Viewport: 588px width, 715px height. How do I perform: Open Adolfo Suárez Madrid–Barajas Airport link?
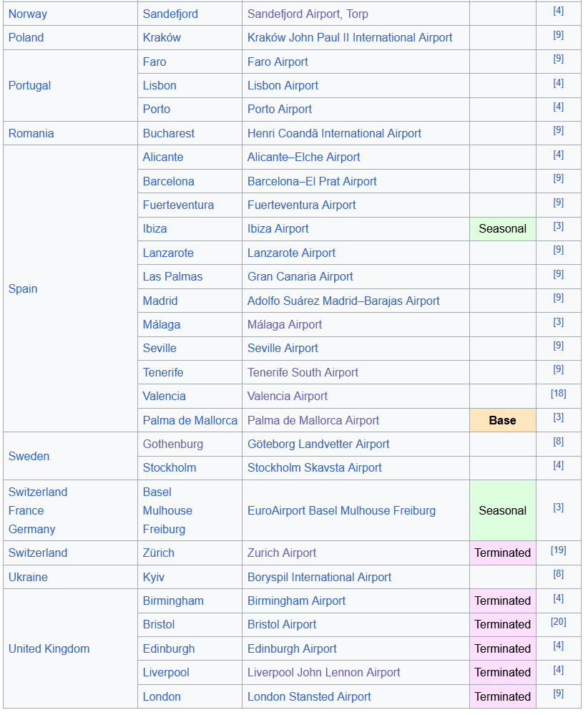[343, 301]
